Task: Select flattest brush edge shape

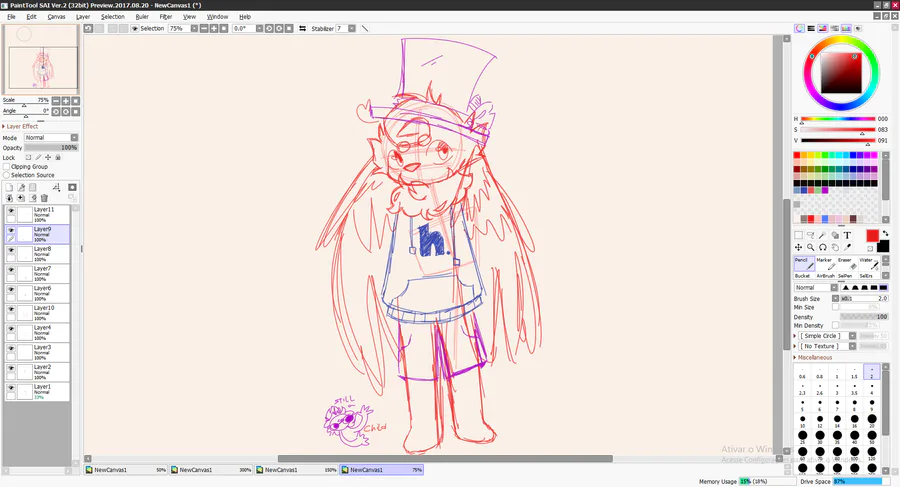Action: tap(883, 288)
